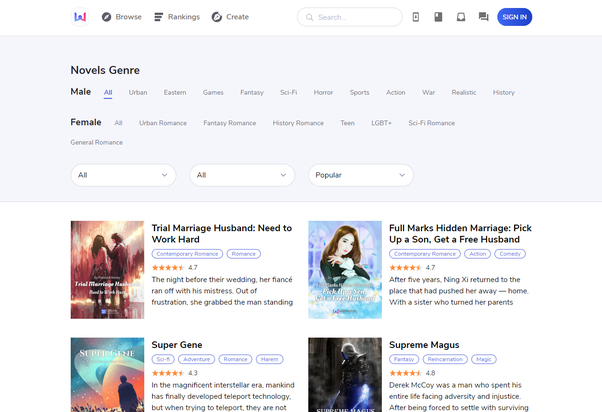This screenshot has height=412, width=602.
Task: Click the Webnovel logo icon
Action: pyautogui.click(x=80, y=17)
